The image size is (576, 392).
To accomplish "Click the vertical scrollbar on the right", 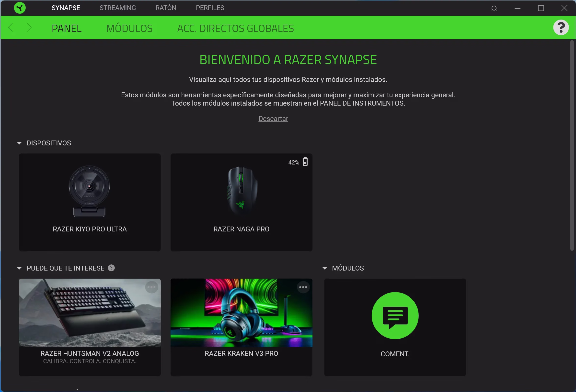I will pyautogui.click(x=572, y=145).
